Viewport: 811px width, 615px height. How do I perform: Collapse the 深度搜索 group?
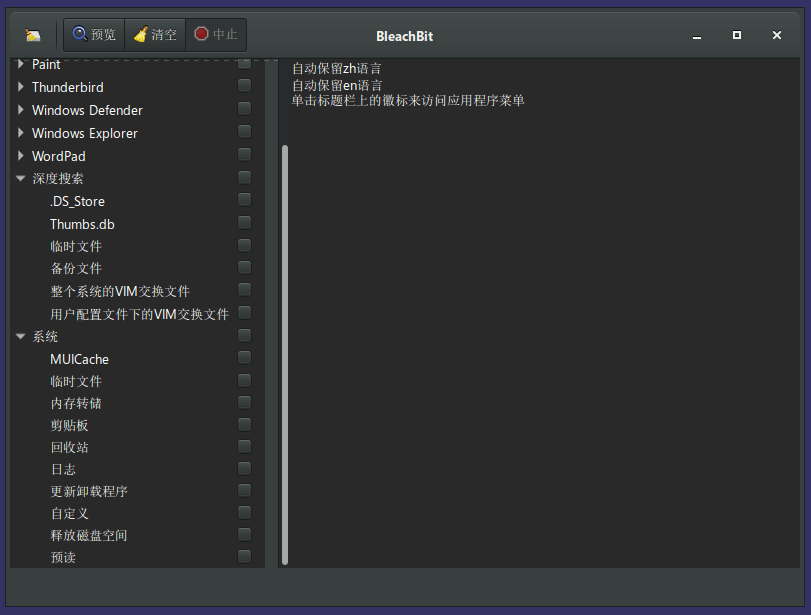21,178
